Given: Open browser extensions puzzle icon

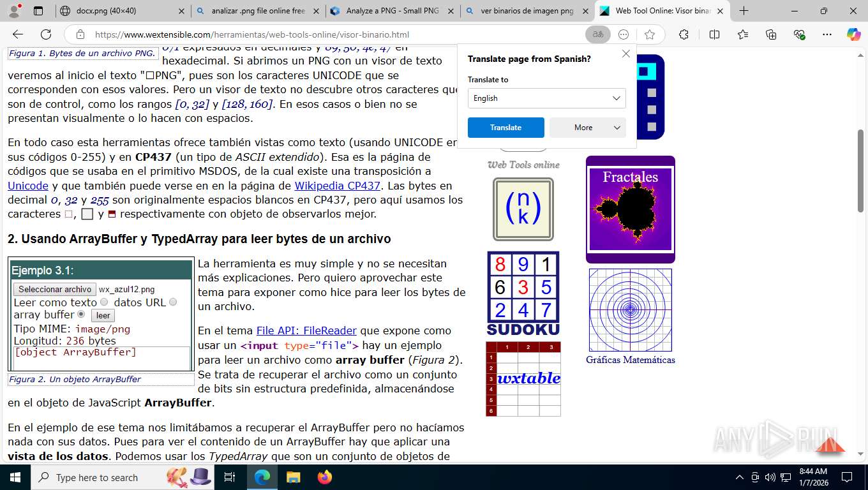Looking at the screenshot, I should tap(684, 34).
